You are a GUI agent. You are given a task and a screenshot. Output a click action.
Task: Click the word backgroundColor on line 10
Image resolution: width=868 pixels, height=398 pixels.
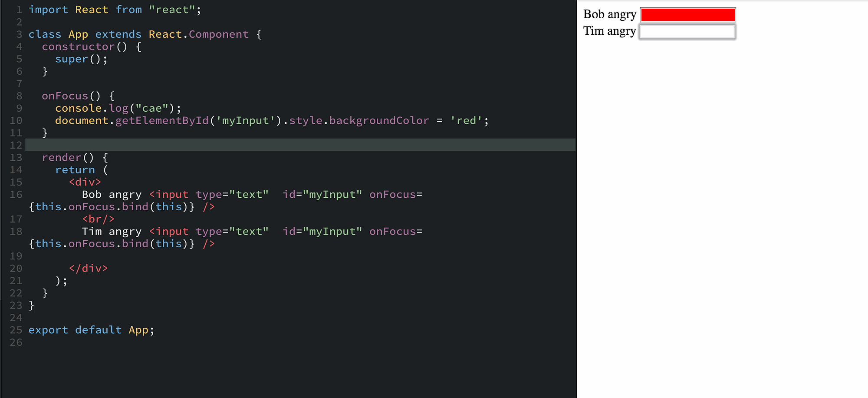click(x=378, y=120)
